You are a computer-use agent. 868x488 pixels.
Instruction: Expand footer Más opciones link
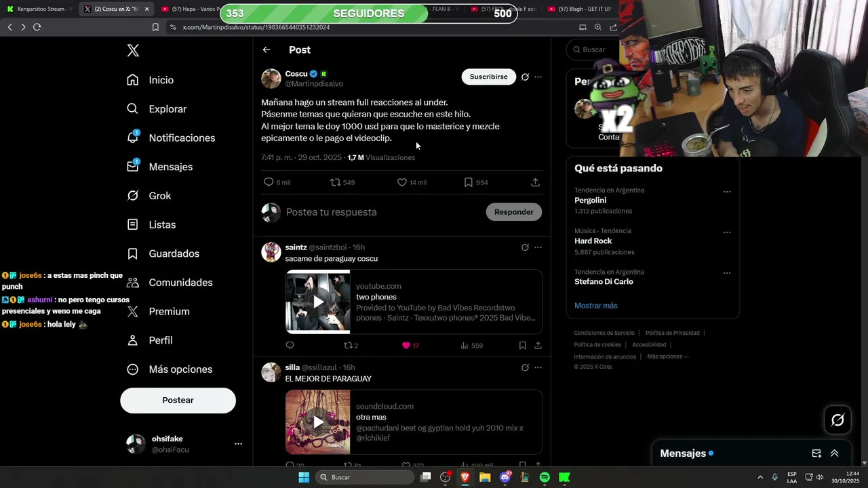tap(667, 357)
